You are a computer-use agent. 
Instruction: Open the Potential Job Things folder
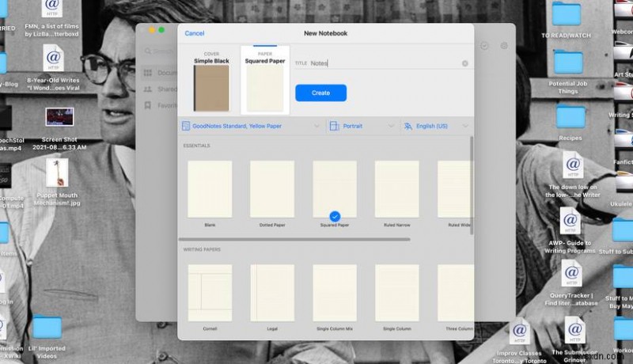tap(568, 72)
